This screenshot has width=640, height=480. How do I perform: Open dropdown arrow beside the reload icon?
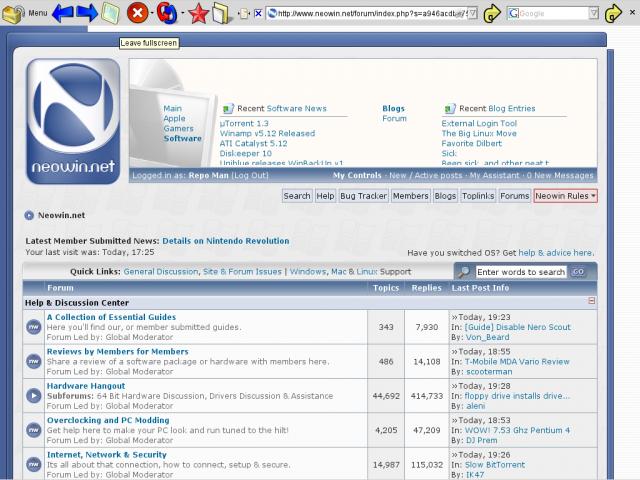point(182,13)
